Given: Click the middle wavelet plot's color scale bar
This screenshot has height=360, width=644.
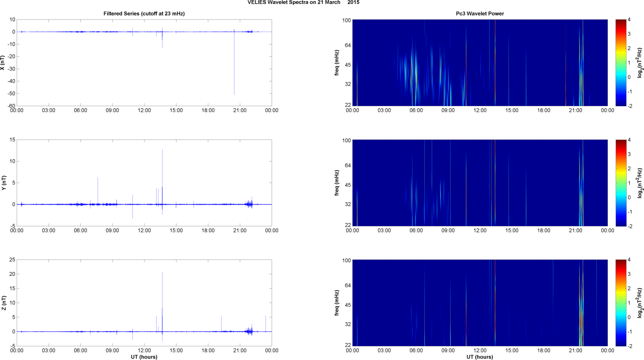Looking at the screenshot, I should coord(620,183).
